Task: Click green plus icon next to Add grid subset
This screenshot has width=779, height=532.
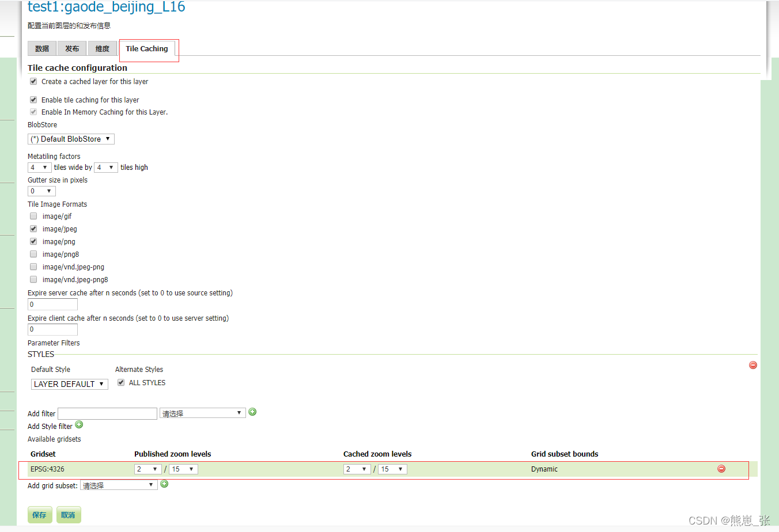Action: [164, 484]
